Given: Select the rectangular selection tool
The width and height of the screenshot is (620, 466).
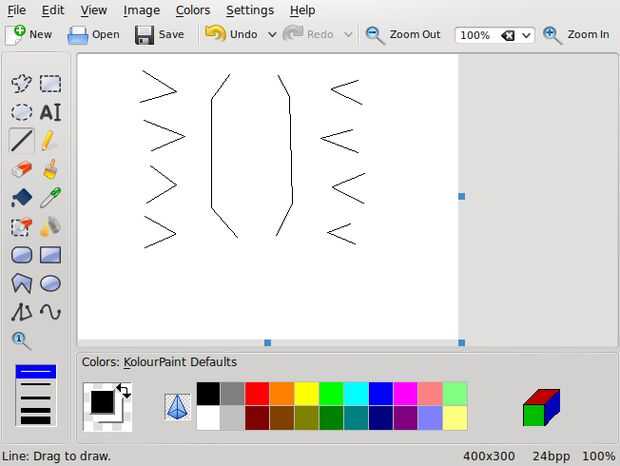Looking at the screenshot, I should tap(50, 83).
